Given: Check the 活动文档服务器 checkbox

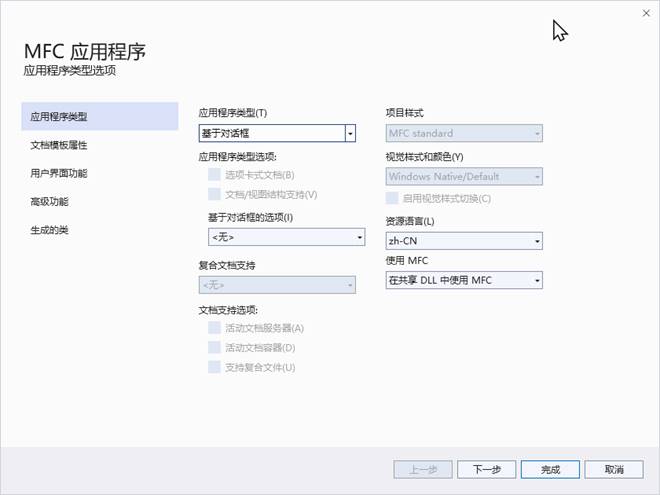Looking at the screenshot, I should (214, 328).
